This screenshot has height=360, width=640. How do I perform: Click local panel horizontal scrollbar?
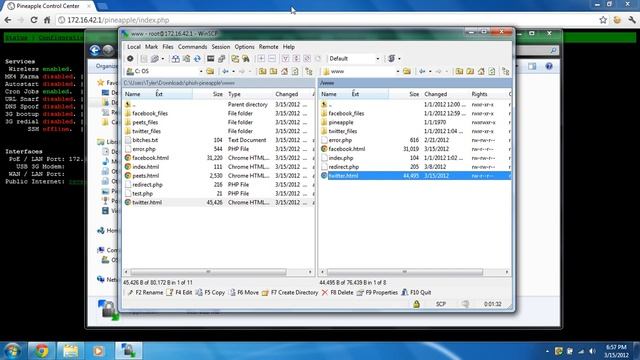(x=218, y=272)
